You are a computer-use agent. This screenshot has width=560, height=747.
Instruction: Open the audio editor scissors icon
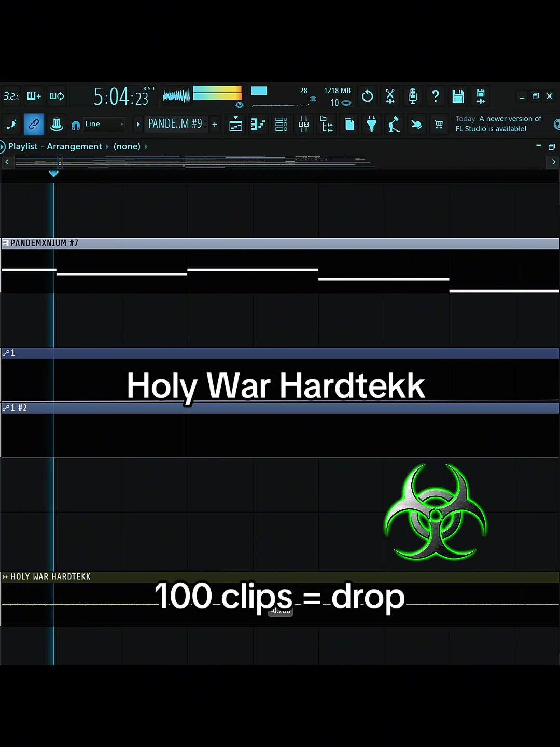pyautogui.click(x=390, y=96)
